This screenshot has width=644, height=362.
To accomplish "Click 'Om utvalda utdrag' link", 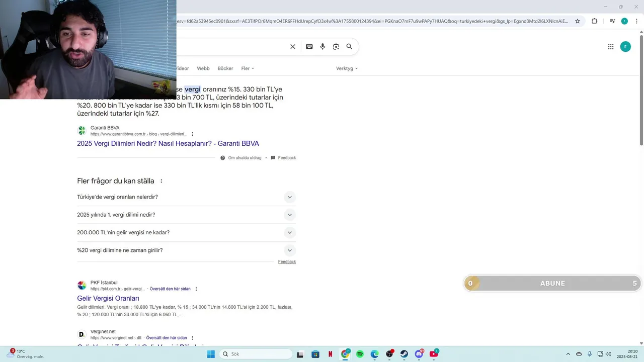I will [245, 158].
